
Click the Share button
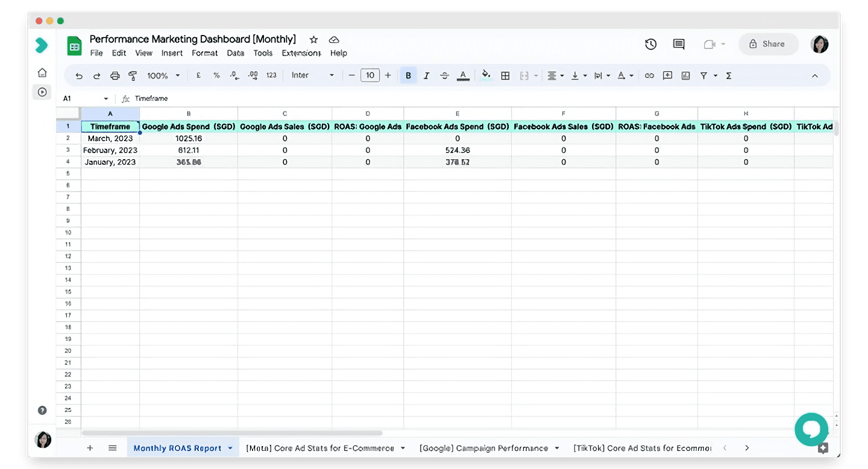coord(768,44)
